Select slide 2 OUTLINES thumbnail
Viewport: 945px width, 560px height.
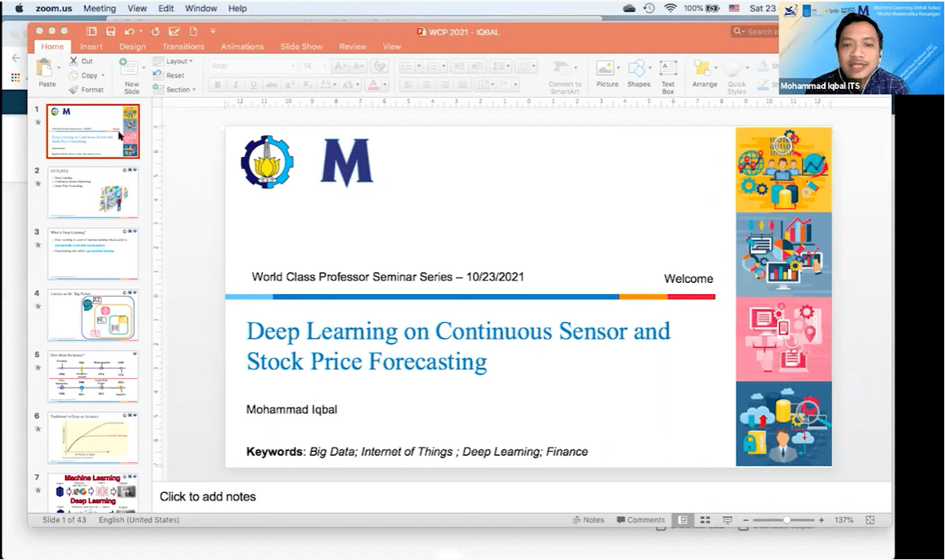[93, 193]
